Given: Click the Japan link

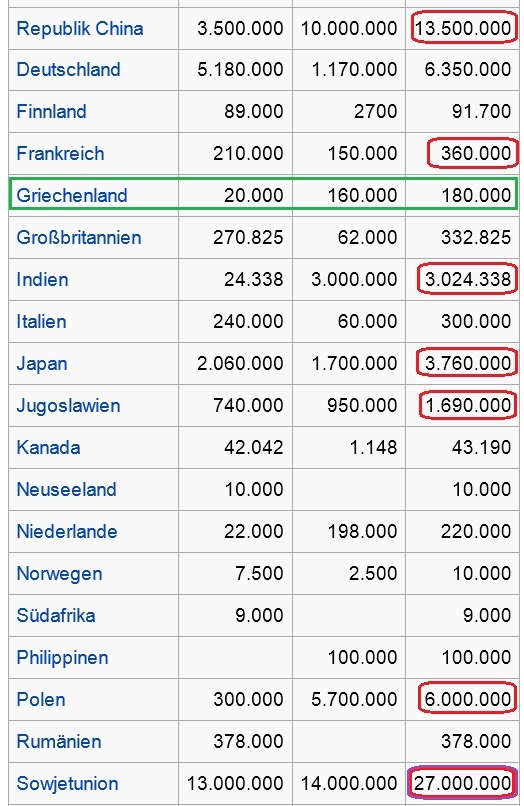Looking at the screenshot, I should pyautogui.click(x=42, y=363).
